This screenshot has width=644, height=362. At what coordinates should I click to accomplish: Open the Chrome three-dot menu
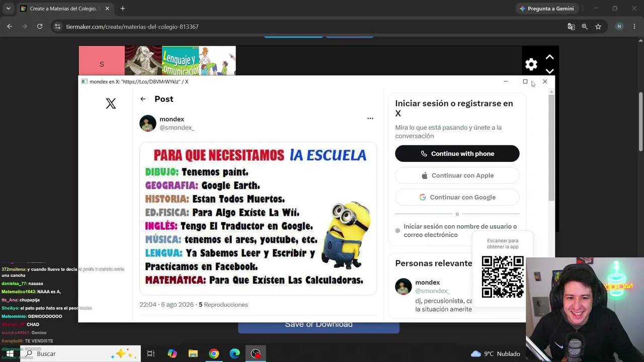(634, 27)
